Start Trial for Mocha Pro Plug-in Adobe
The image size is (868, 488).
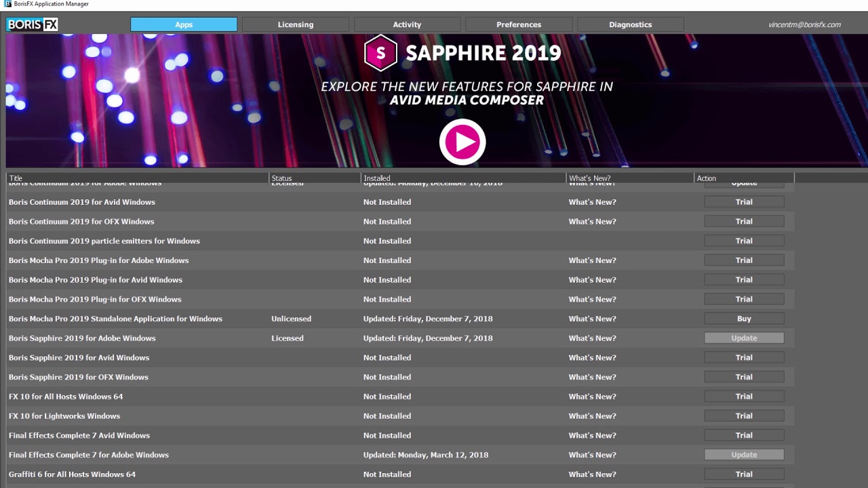coord(744,260)
